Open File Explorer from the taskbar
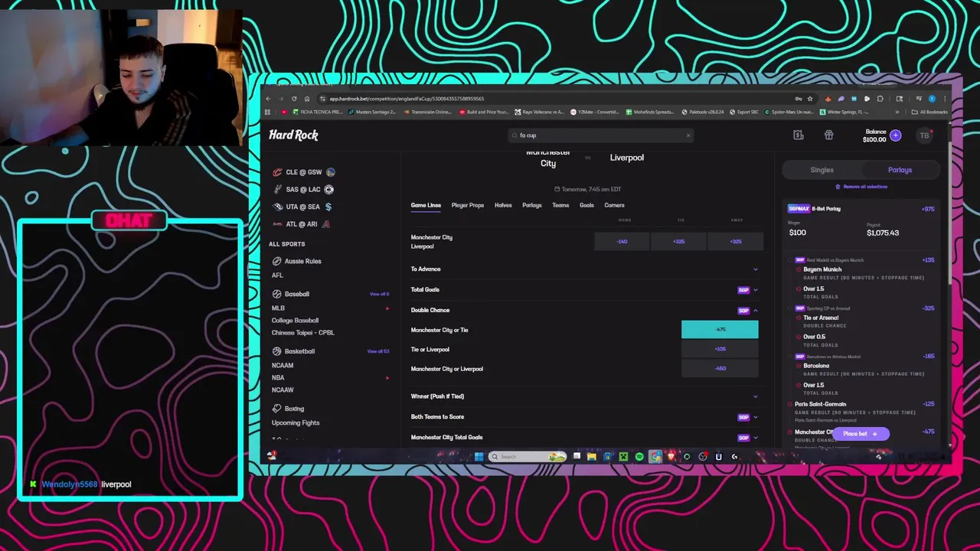This screenshot has height=551, width=980. tap(592, 457)
